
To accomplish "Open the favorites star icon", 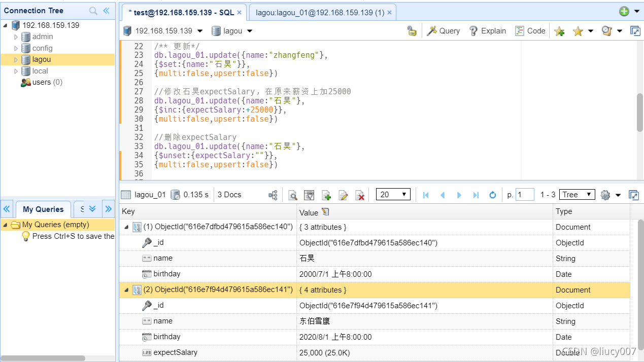I will [578, 31].
